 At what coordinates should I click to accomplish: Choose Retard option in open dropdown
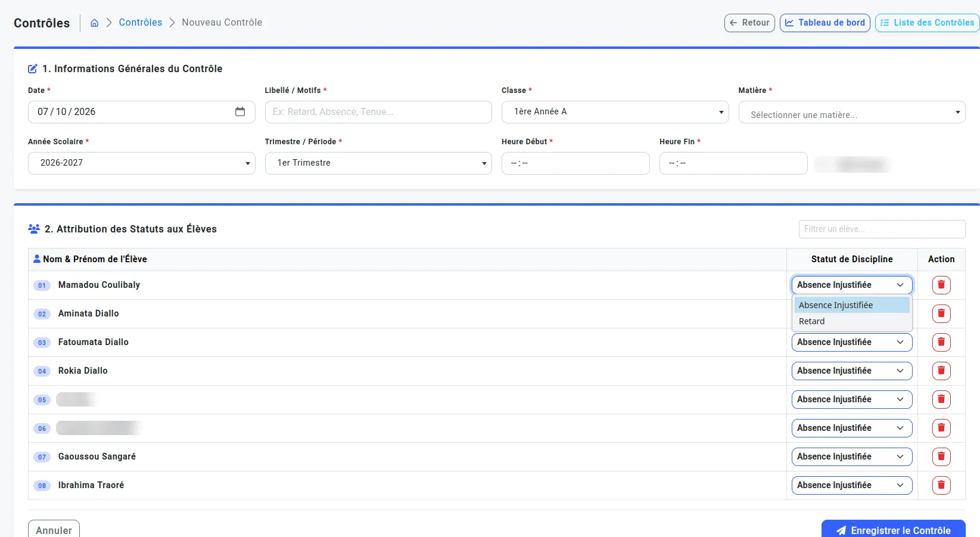(x=852, y=321)
